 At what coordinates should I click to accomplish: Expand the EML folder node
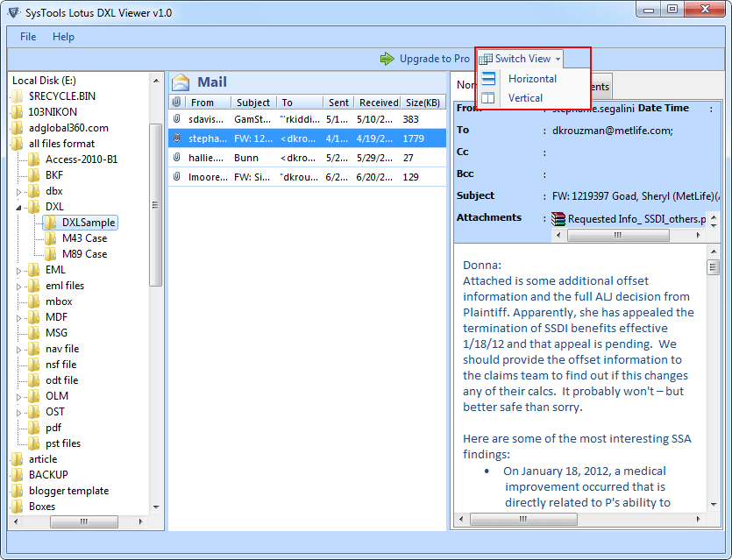[18, 271]
